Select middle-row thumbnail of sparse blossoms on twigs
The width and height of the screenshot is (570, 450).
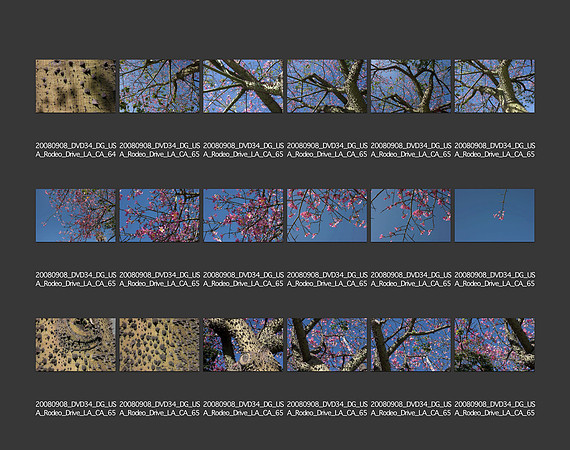pos(411,215)
